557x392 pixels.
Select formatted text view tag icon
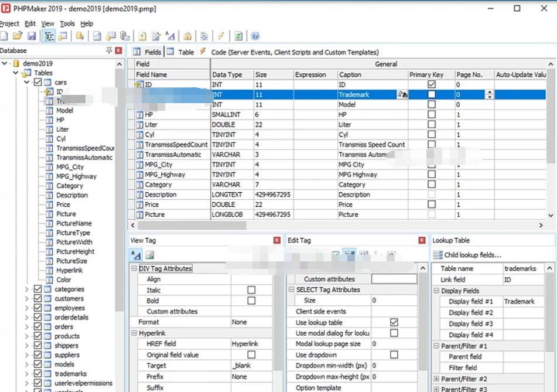(136, 255)
